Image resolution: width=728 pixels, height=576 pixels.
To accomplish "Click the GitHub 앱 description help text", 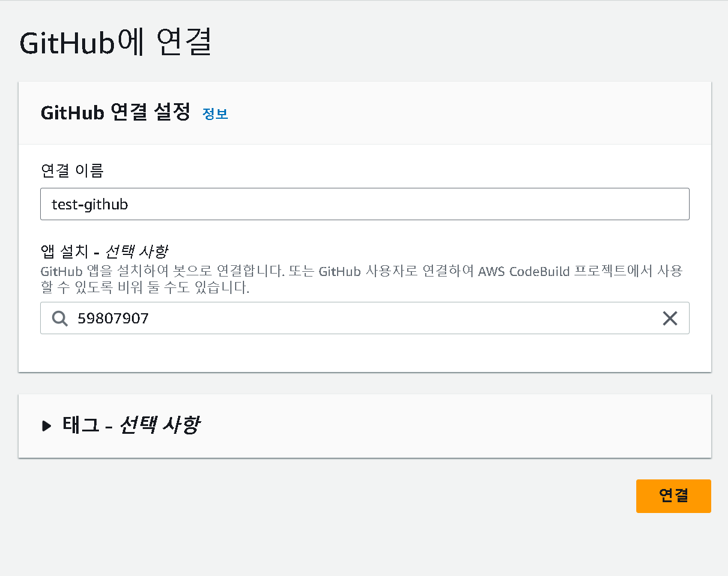I will click(362, 280).
